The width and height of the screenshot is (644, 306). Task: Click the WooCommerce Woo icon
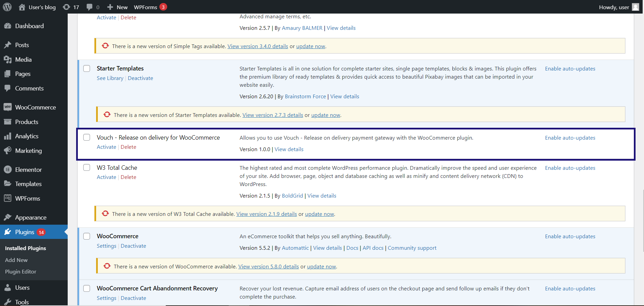[7, 107]
